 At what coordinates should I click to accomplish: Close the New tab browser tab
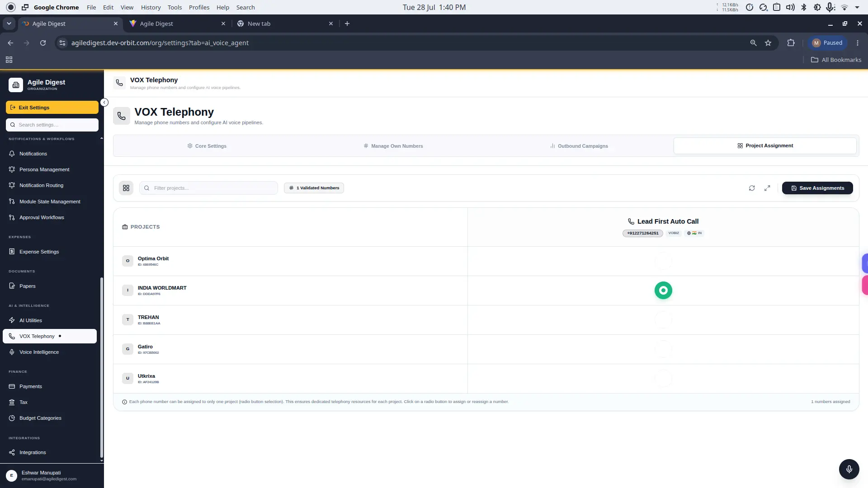331,23
